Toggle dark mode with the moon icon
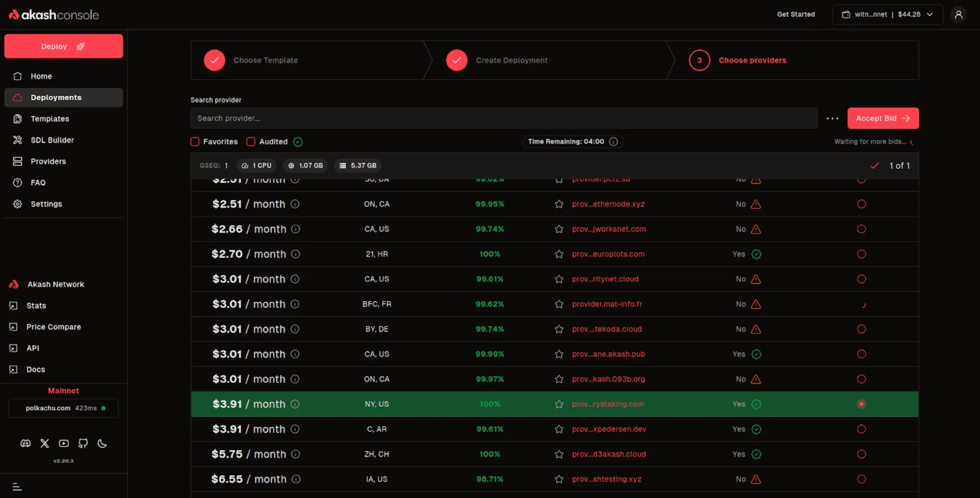980x498 pixels. tap(102, 444)
